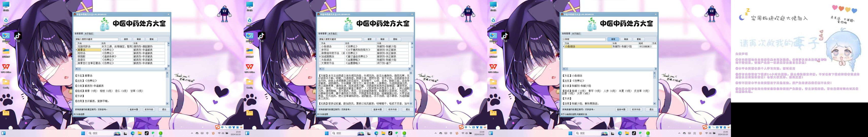Click 软件升级 in window showing 方解 text

pyautogui.click(x=393, y=109)
